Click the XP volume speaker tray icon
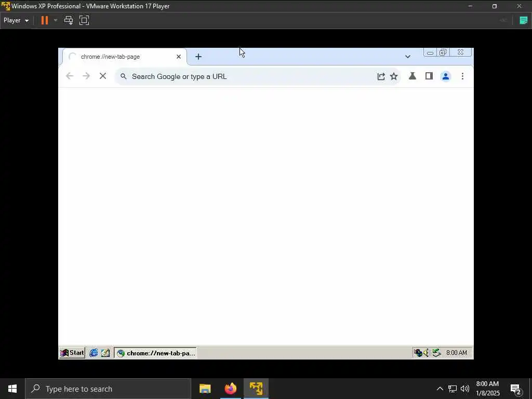This screenshot has height=399, width=532. 427,353
